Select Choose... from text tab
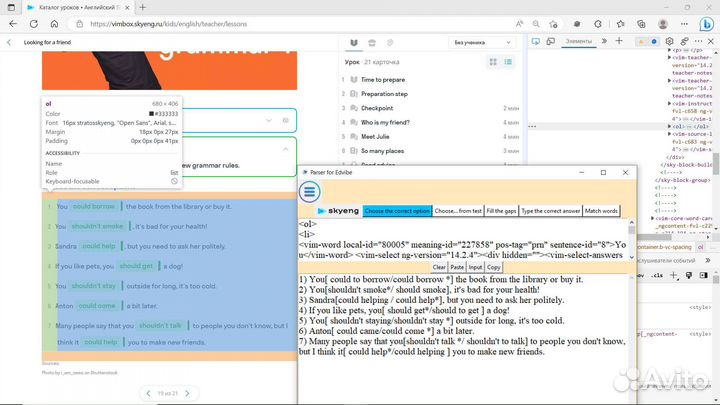The height and width of the screenshot is (405, 720). tap(458, 211)
